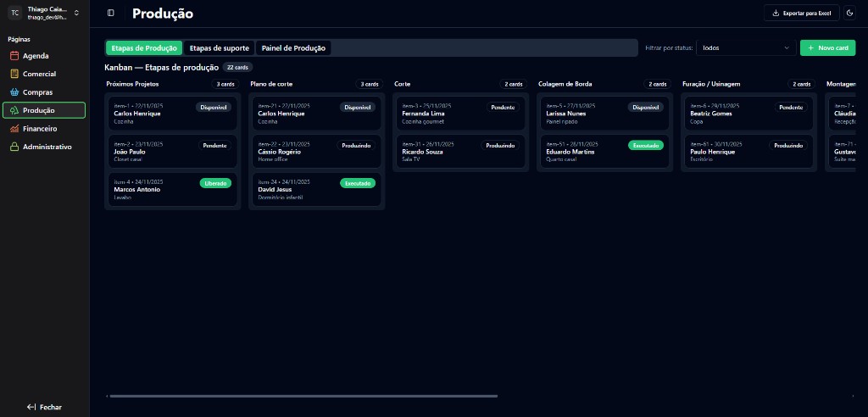Click Pendente badge on Beatriz Gomes card

pyautogui.click(x=791, y=108)
